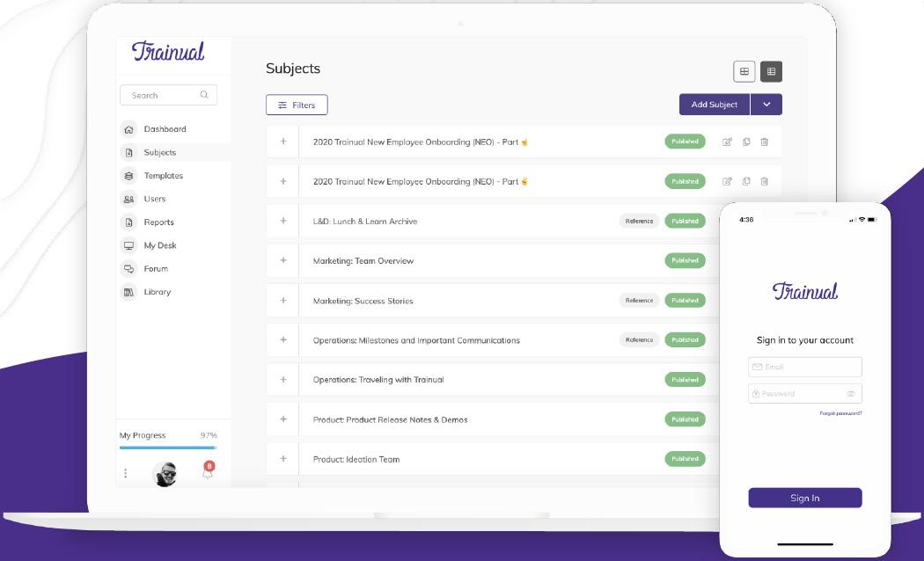Image resolution: width=924 pixels, height=561 pixels.
Task: Delete the NEO Part two-finger emoji subject
Action: coord(765,181)
